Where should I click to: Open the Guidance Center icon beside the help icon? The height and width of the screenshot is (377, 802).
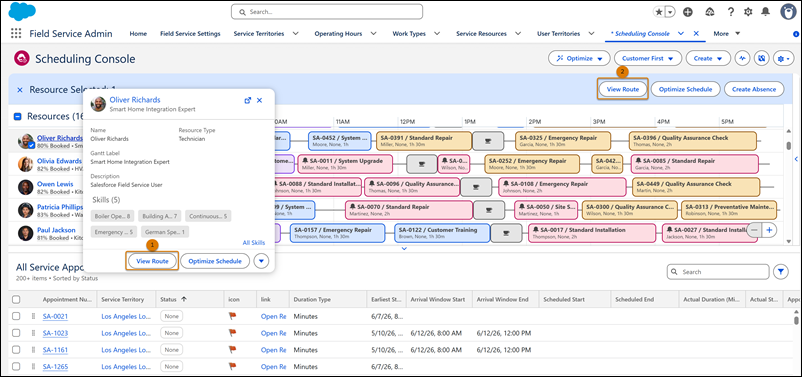[x=710, y=12]
